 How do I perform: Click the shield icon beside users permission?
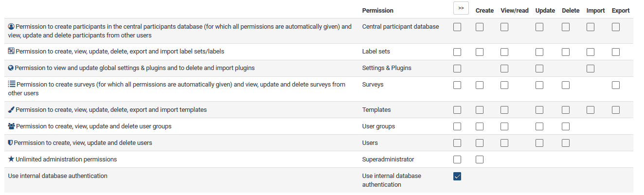[11, 142]
